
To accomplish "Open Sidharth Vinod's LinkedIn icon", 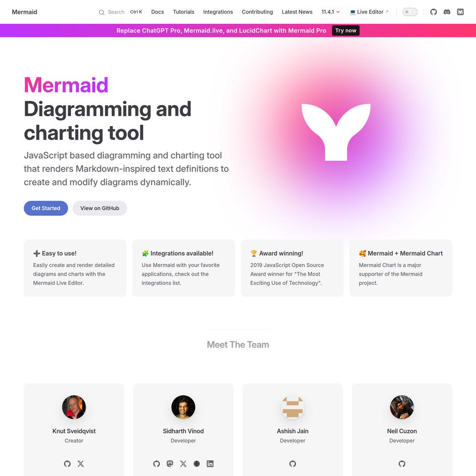I will [x=210, y=464].
